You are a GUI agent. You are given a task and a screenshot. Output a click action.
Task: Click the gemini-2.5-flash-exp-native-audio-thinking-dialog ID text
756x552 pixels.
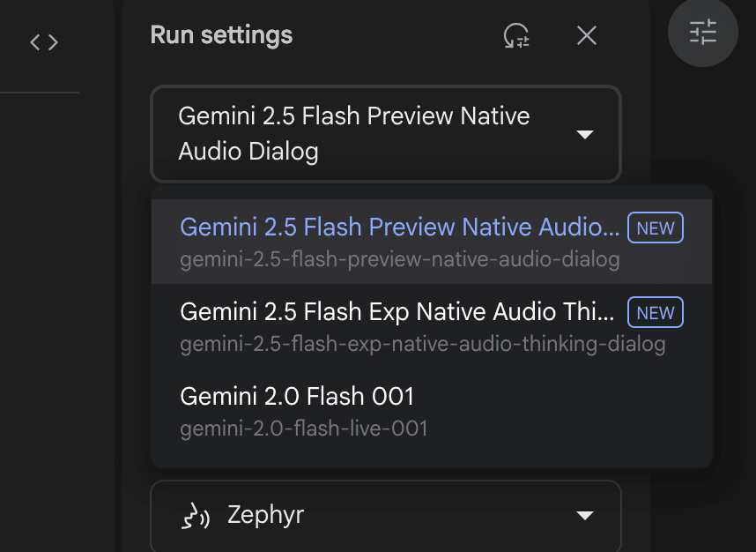pyautogui.click(x=422, y=345)
